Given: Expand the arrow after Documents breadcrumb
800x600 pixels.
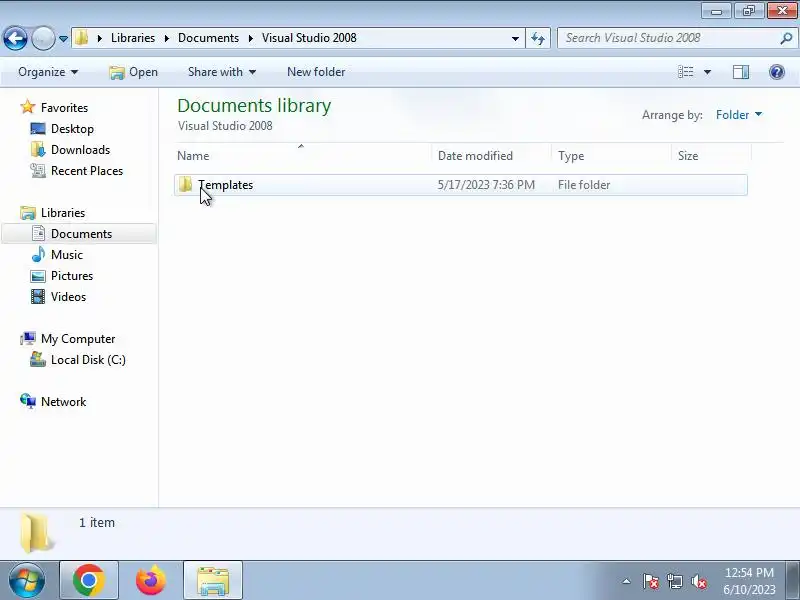Looking at the screenshot, I should [251, 38].
